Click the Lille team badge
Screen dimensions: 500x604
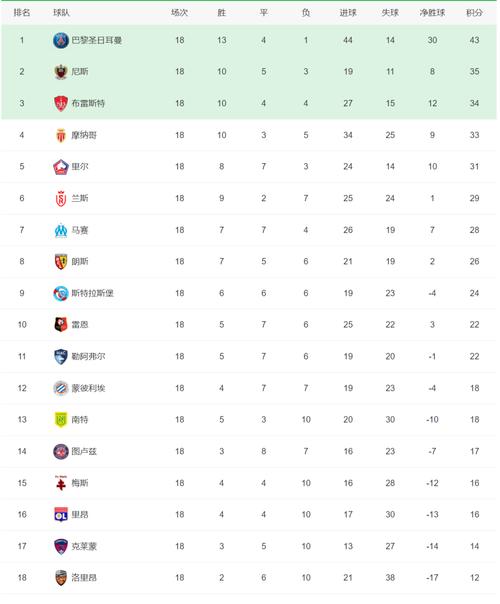(60, 167)
